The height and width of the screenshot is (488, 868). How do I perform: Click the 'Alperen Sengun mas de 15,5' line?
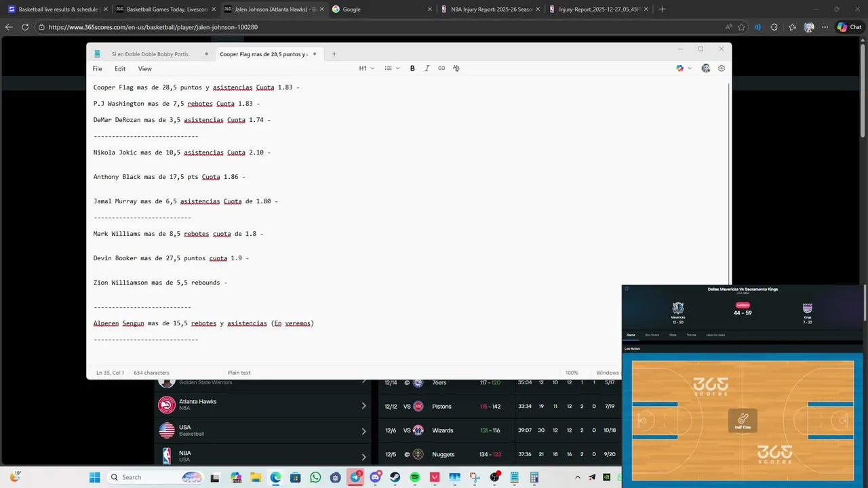[203, 323]
